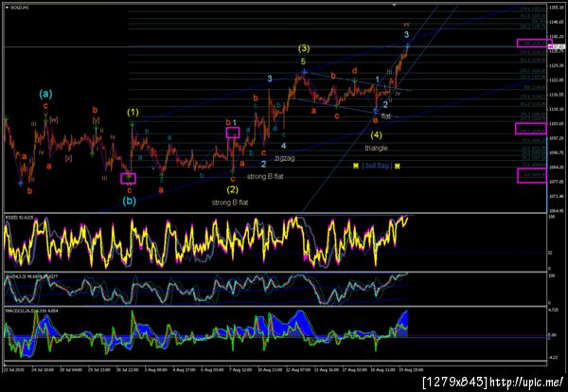This screenshot has width=568, height=392.
Task: Click the 'flat' annotation near wave 2
Action: click(x=386, y=116)
